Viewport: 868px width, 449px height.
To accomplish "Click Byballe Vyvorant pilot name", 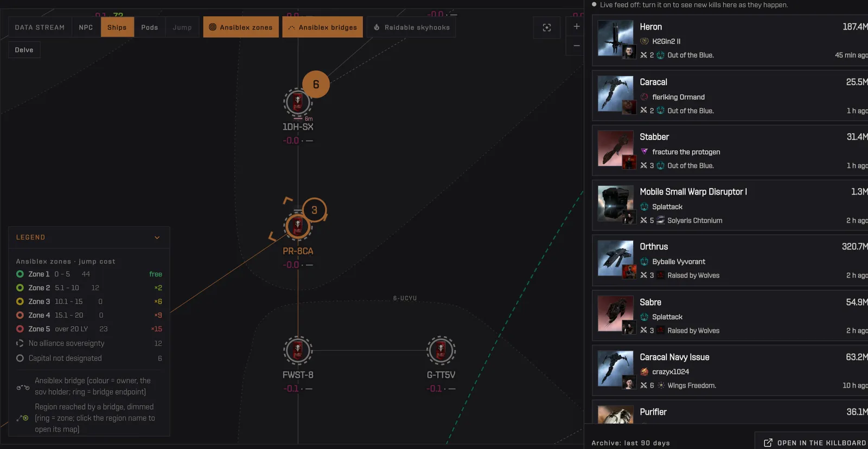I will tap(679, 262).
